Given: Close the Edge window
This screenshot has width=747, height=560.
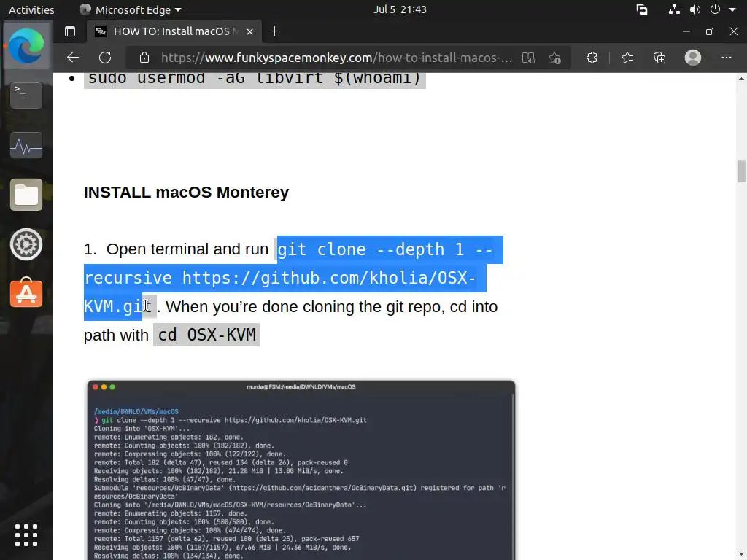Looking at the screenshot, I should (x=734, y=31).
